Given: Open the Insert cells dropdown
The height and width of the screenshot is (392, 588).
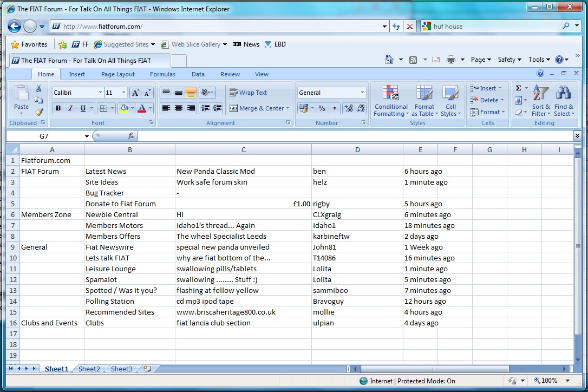Looking at the screenshot, I should (x=486, y=88).
